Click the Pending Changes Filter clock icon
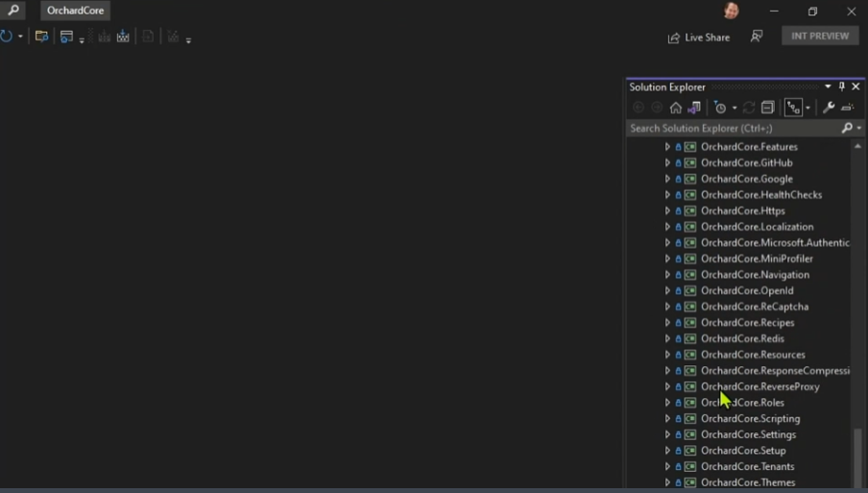 719,108
